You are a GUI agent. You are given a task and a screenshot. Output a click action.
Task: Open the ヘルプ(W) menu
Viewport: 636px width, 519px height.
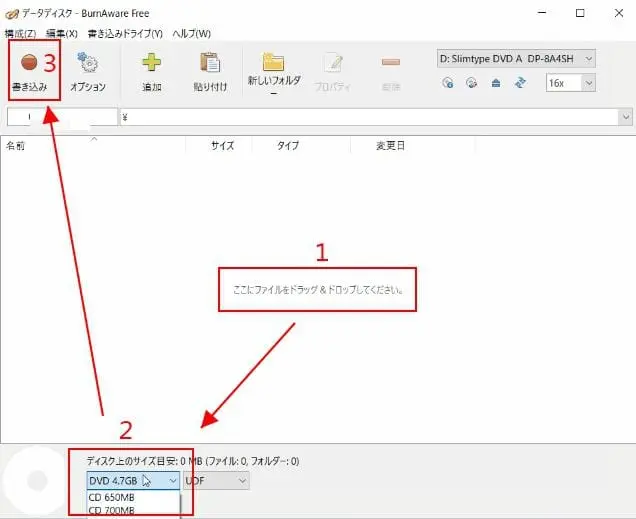190,34
